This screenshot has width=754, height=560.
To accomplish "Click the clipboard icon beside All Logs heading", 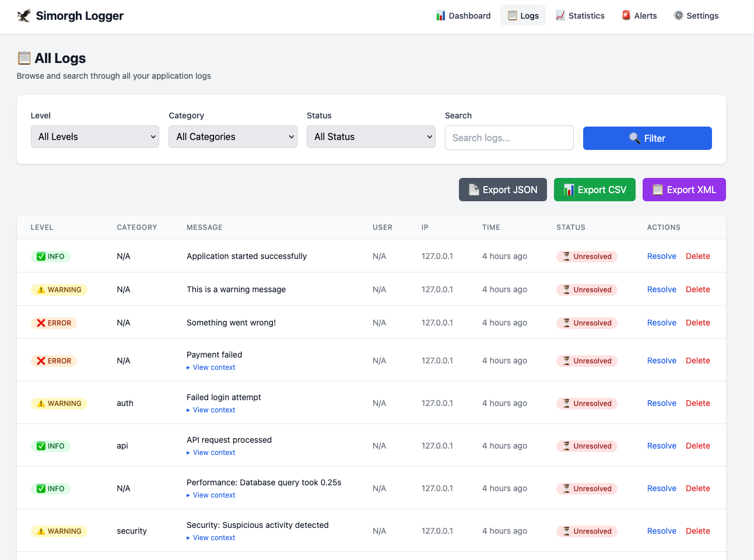I will pos(24,58).
